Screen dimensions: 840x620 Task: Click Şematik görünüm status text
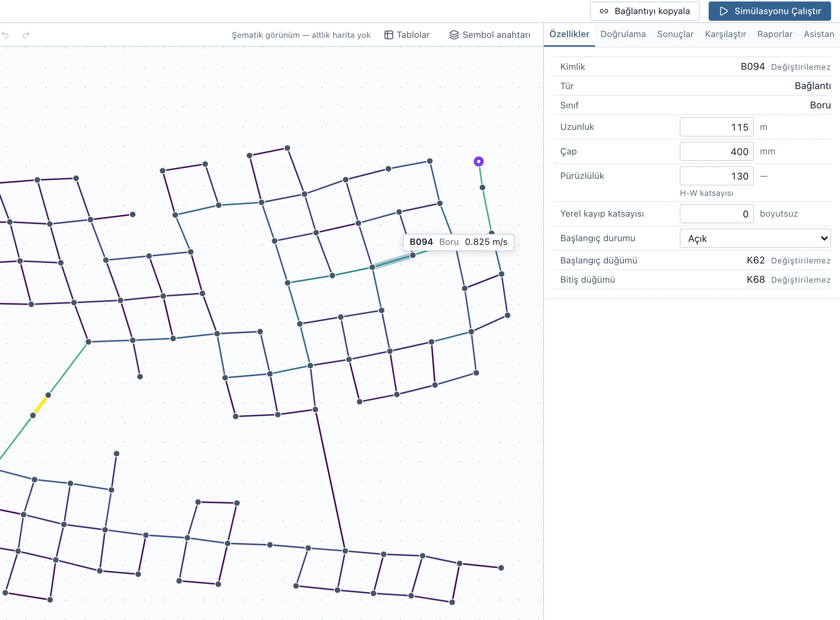[301, 35]
